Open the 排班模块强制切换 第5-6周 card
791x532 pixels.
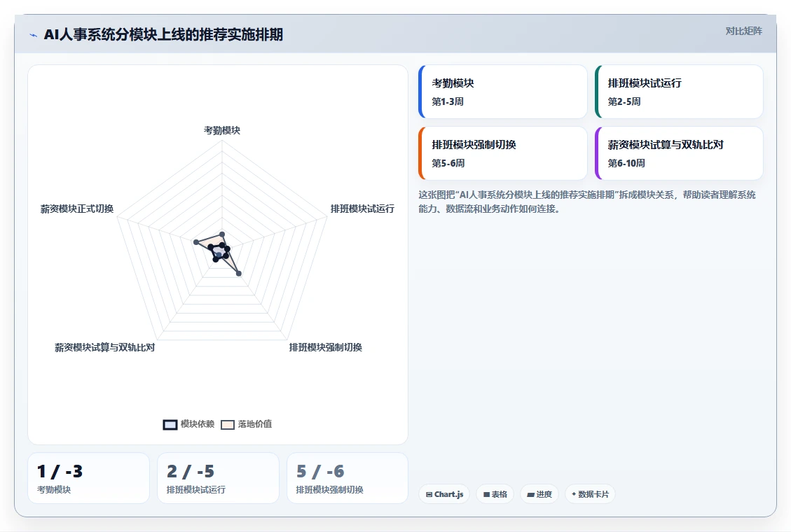pyautogui.click(x=503, y=153)
